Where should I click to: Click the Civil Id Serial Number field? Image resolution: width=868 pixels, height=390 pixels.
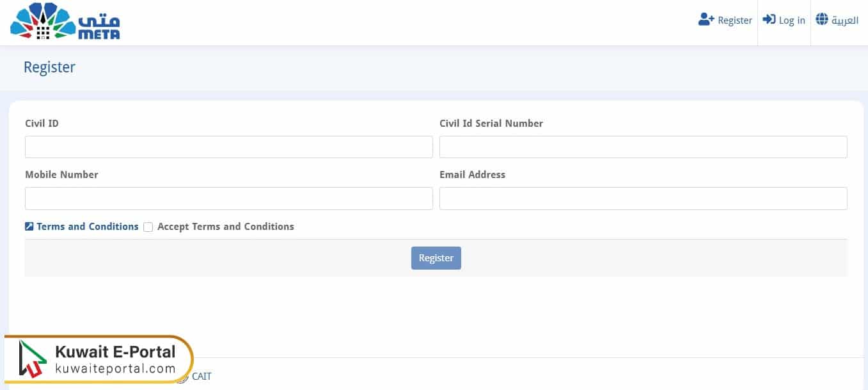pyautogui.click(x=643, y=147)
